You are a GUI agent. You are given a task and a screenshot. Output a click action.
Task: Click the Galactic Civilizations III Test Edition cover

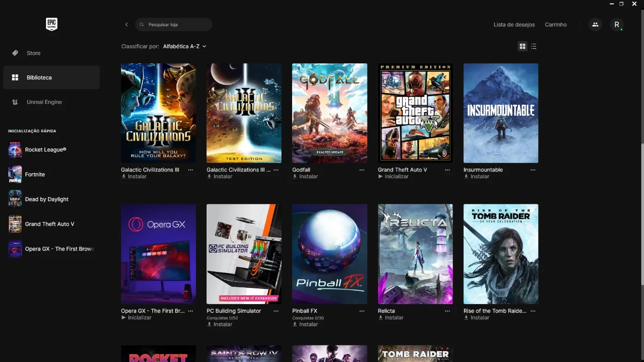(x=244, y=113)
